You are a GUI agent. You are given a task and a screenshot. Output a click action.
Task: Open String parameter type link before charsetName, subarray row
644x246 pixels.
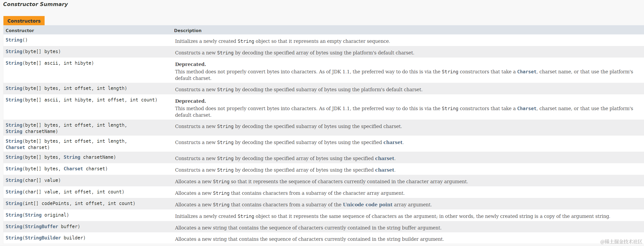click(14, 131)
